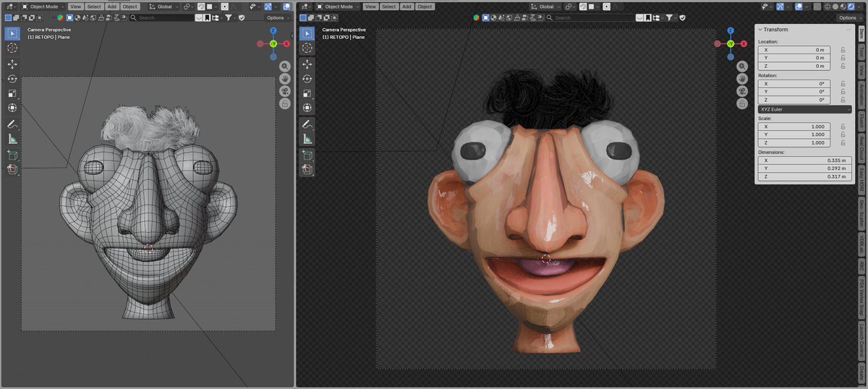This screenshot has width=868, height=389.
Task: Select the Annotate tool in right viewport
Action: pos(307,124)
